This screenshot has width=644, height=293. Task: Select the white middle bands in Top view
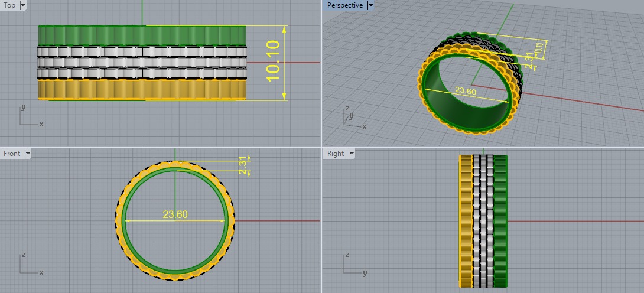[x=142, y=63]
